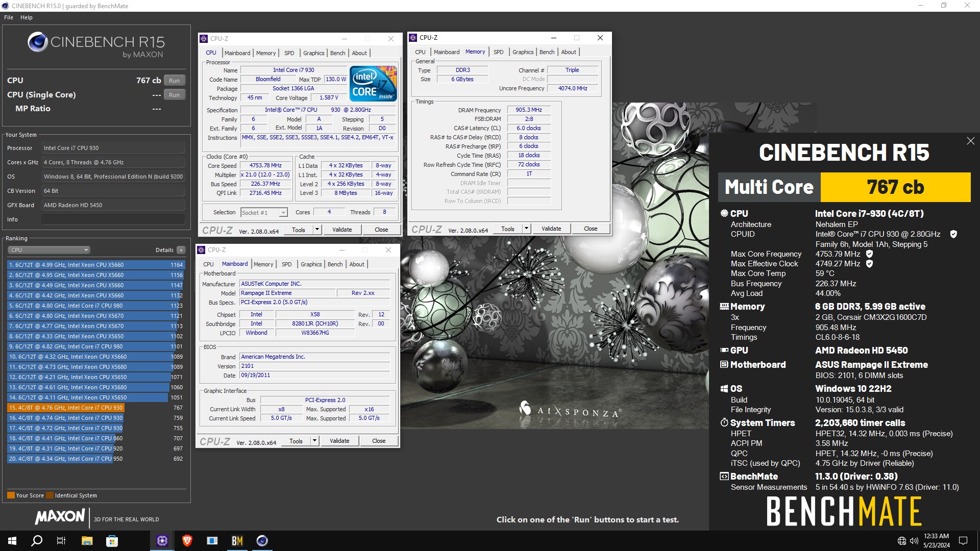Click the Details arrow button in Ranking
This screenshot has height=551, width=980.
(x=181, y=250)
